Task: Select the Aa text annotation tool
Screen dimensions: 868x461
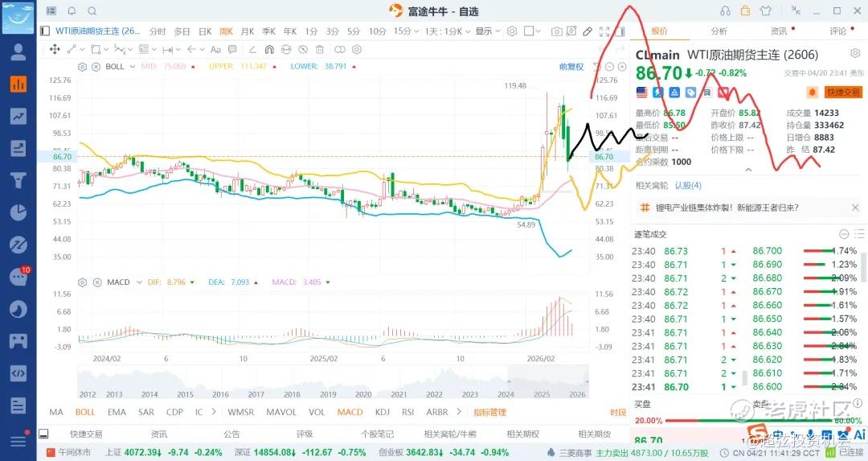Action: point(216,49)
